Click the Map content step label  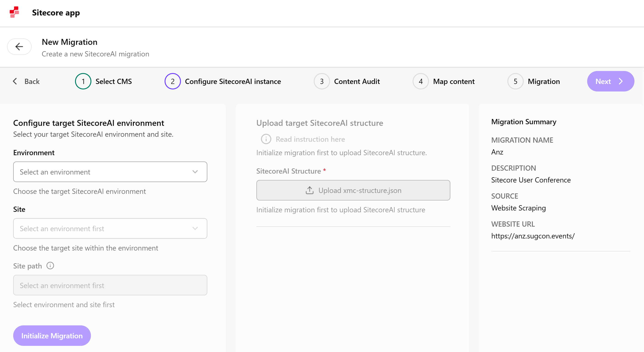[x=454, y=81]
